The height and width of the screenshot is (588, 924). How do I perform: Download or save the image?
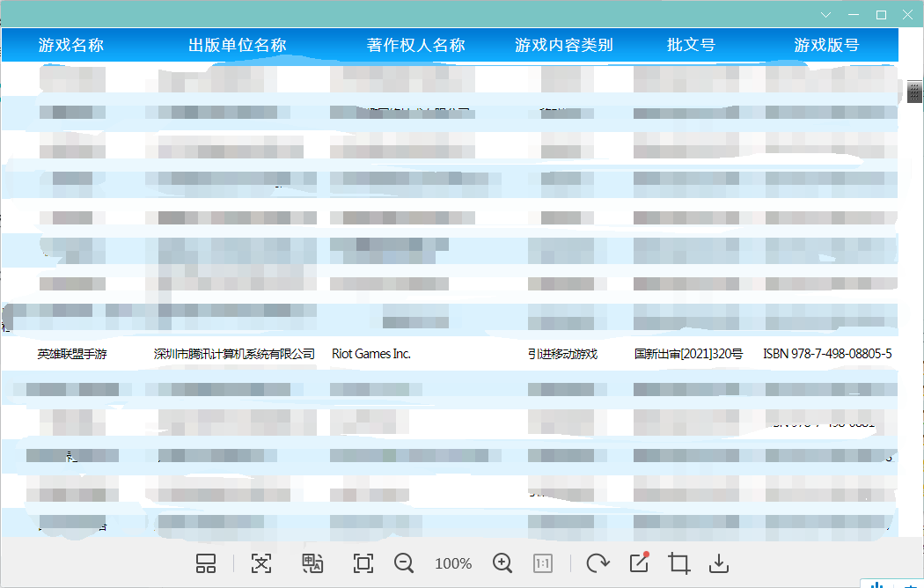pyautogui.click(x=719, y=564)
